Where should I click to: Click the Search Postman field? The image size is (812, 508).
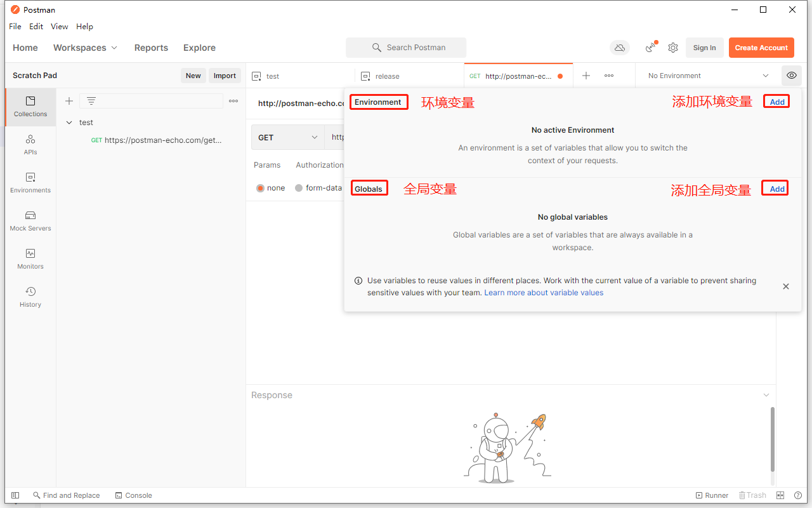pos(406,48)
